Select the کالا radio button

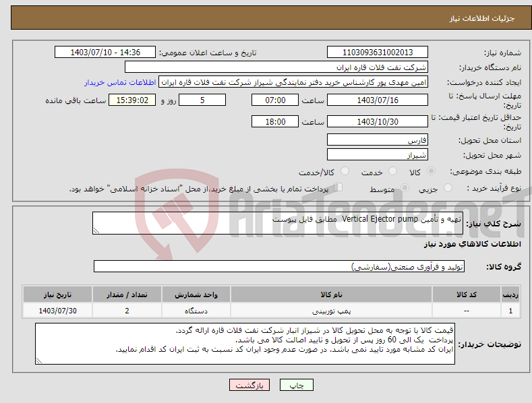(x=432, y=171)
